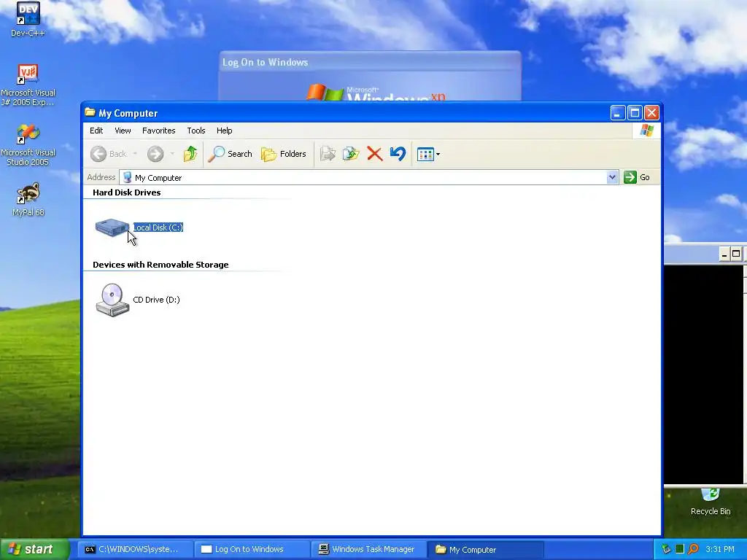Click the Copy To toolbar icon
747x560 pixels.
[x=351, y=154]
